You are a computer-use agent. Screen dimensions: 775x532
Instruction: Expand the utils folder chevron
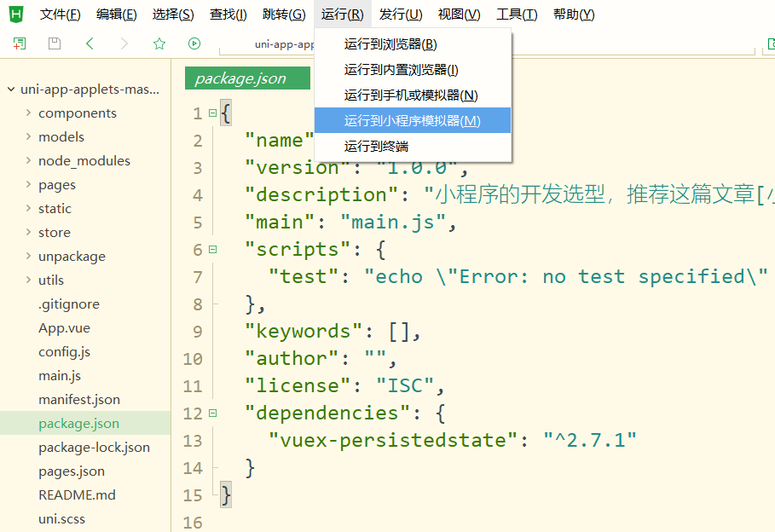pyautogui.click(x=28, y=280)
